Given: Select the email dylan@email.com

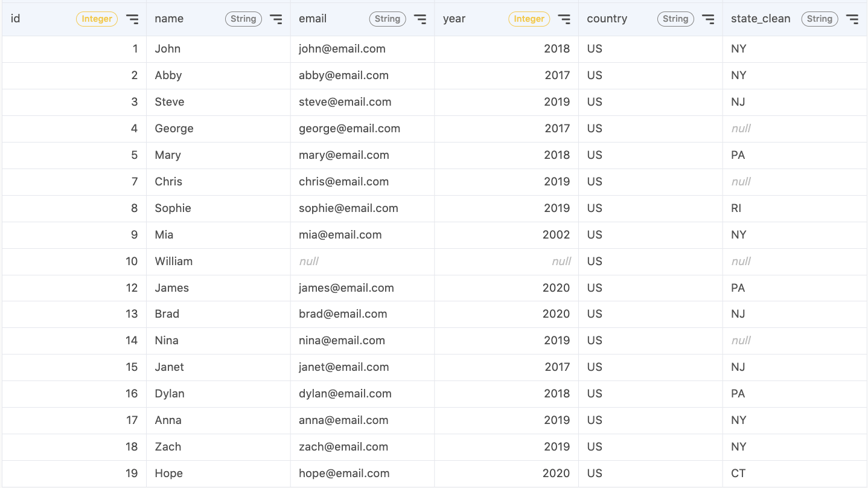Looking at the screenshot, I should 345,394.
